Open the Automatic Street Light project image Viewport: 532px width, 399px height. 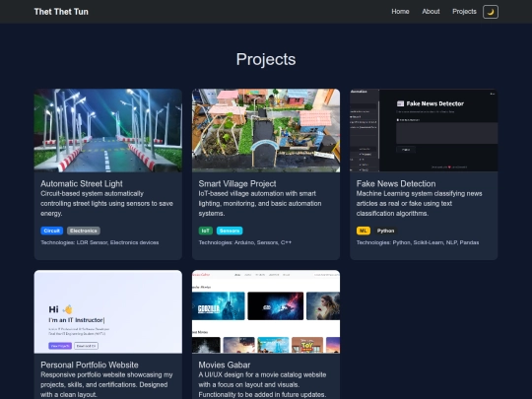108,130
